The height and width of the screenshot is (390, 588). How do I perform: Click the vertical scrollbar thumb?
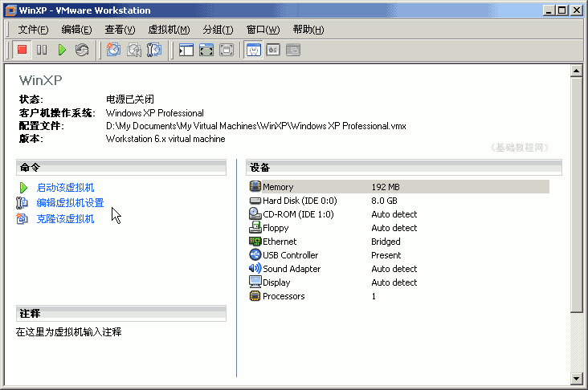click(x=577, y=194)
